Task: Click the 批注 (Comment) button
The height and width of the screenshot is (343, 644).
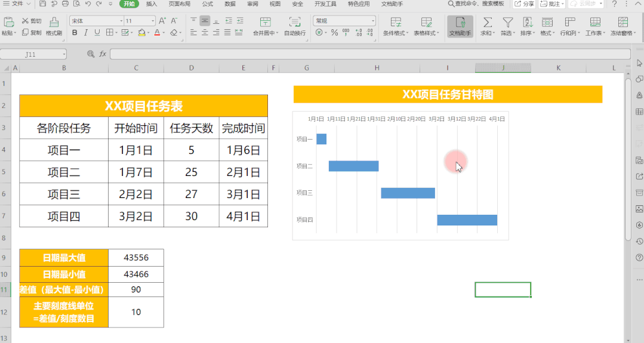Action: click(552, 4)
